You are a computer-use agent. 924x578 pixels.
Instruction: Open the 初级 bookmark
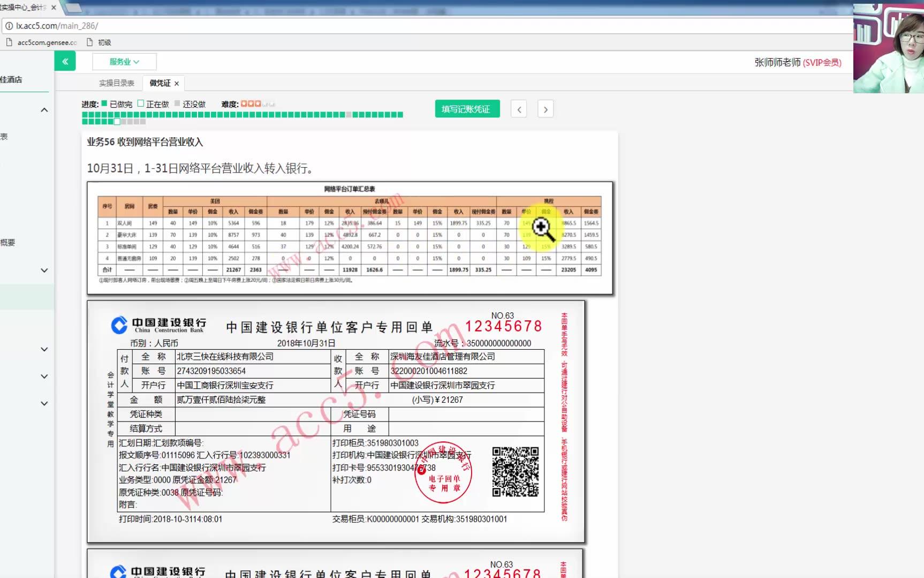click(102, 42)
